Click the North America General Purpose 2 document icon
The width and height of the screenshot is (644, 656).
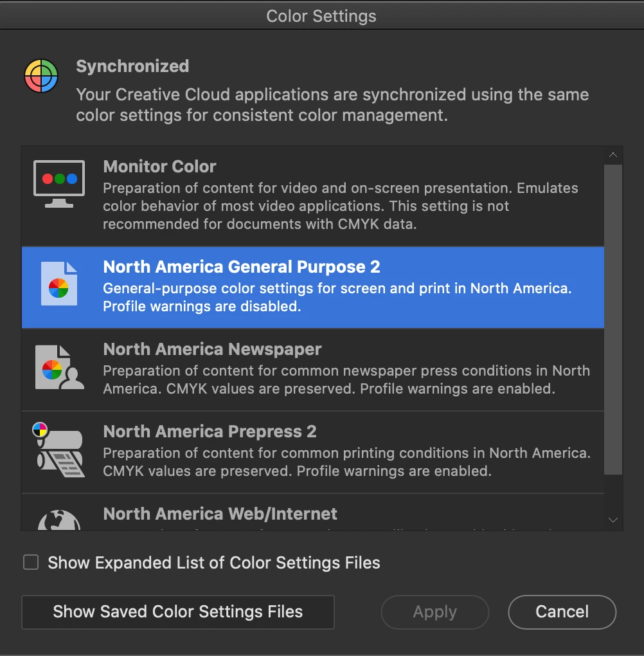pos(59,284)
